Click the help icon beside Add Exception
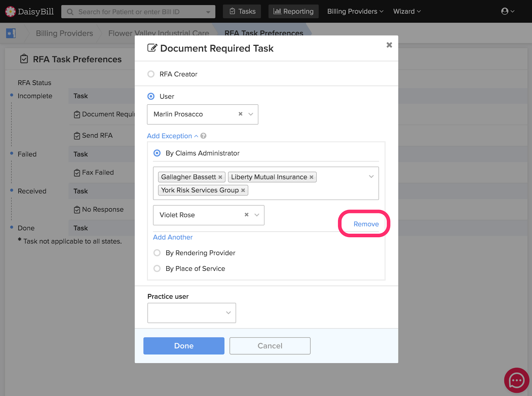This screenshot has height=396, width=532. (x=203, y=136)
